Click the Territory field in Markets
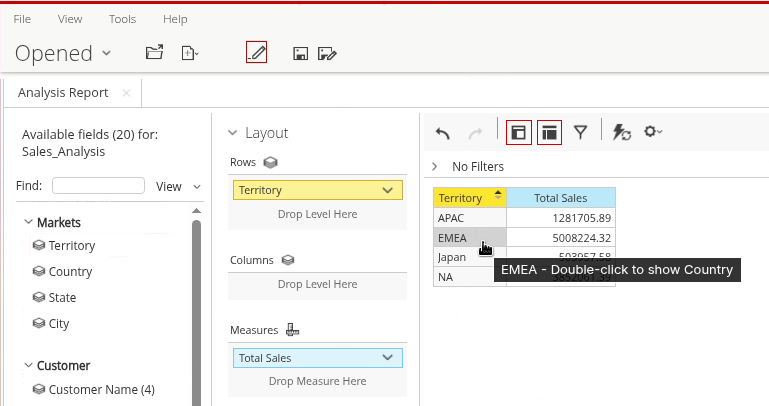 coord(71,246)
